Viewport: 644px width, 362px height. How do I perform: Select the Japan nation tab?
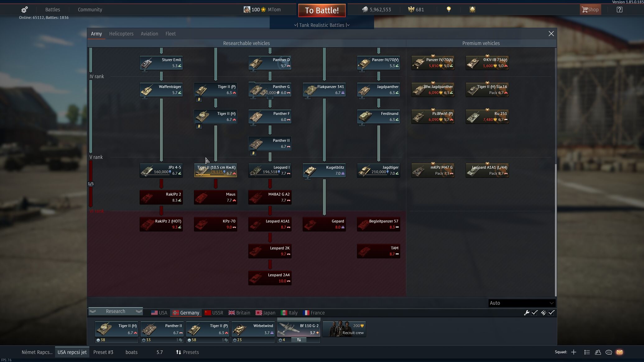265,313
